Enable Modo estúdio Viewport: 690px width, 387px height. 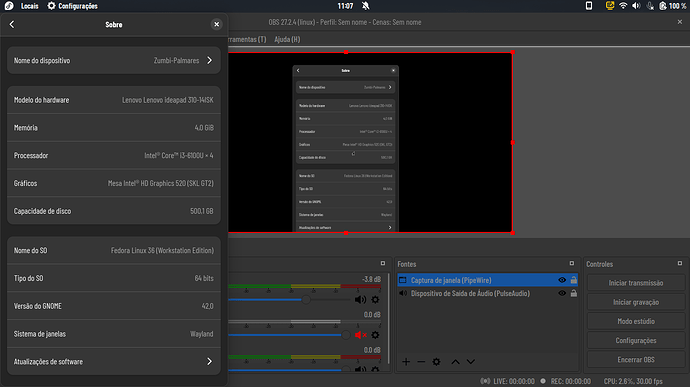pos(636,321)
